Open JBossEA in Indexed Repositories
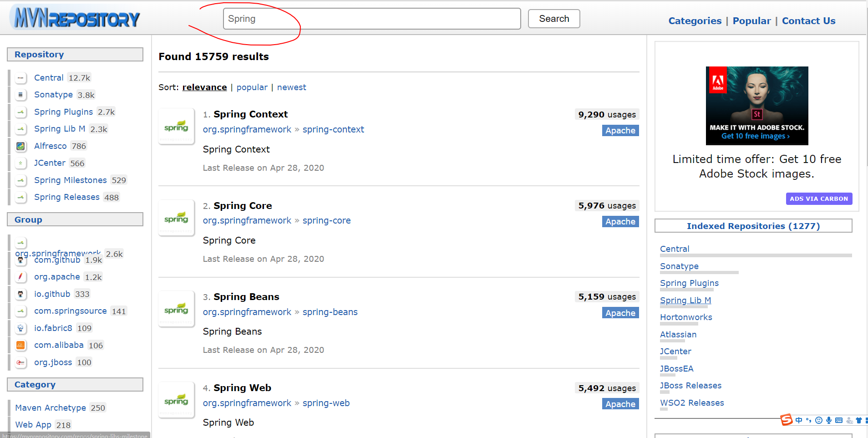Screen dimensions: 868x438 (676, 369)
